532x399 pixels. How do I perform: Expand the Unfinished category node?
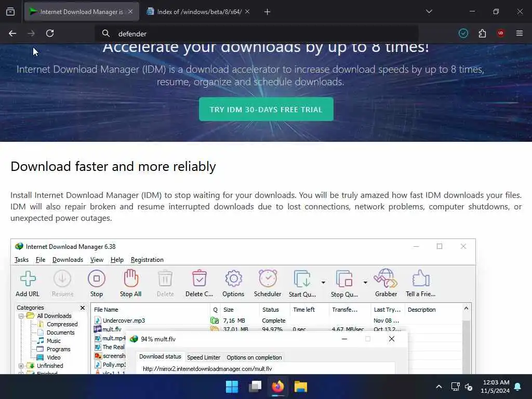tap(21, 366)
